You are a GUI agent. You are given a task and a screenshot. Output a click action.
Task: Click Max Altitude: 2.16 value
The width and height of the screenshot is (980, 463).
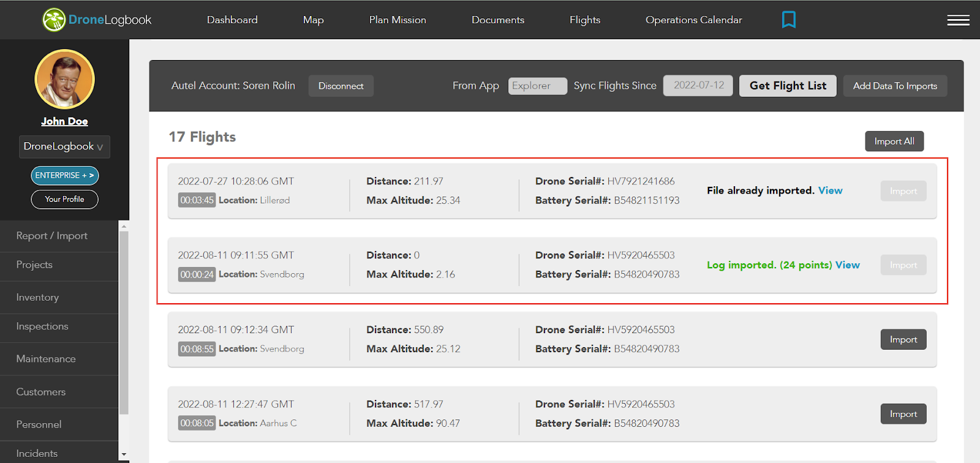coord(445,274)
